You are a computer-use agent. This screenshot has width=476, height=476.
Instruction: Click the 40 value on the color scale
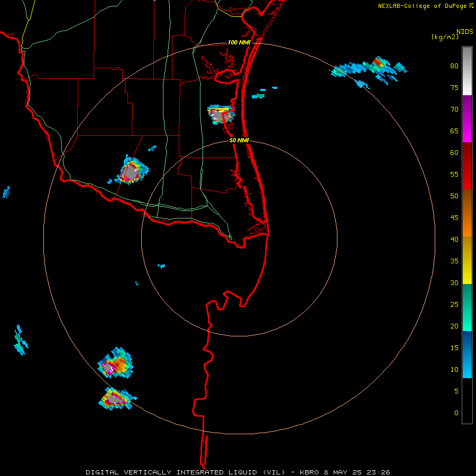(x=454, y=239)
